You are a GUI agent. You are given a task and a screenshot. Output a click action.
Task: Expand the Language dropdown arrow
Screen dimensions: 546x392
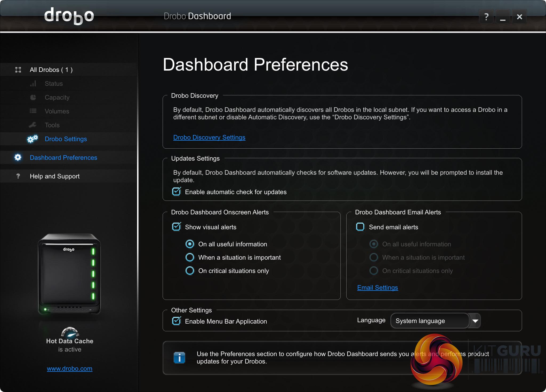click(475, 321)
